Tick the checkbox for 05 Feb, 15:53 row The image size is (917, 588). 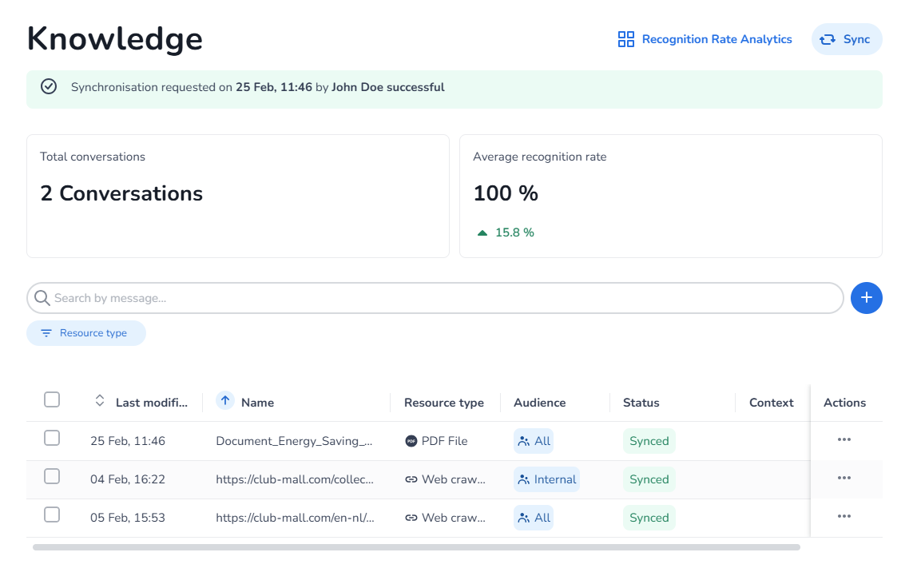pos(52,514)
